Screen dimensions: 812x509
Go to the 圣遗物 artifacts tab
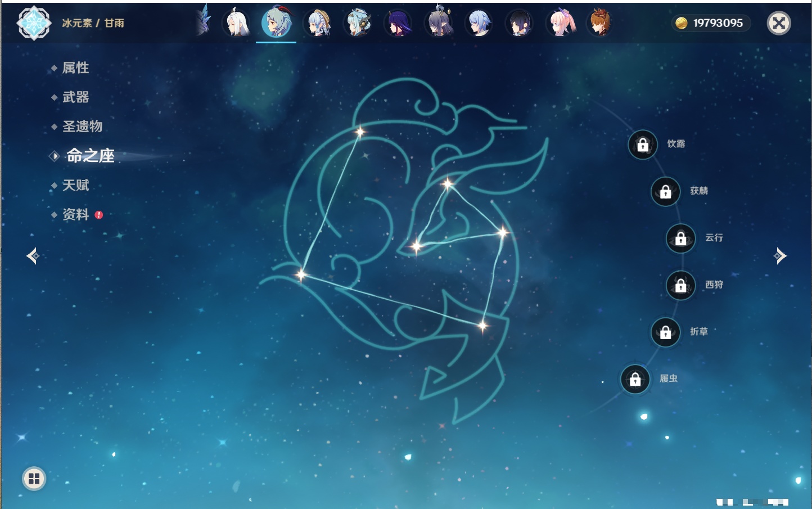(x=82, y=127)
